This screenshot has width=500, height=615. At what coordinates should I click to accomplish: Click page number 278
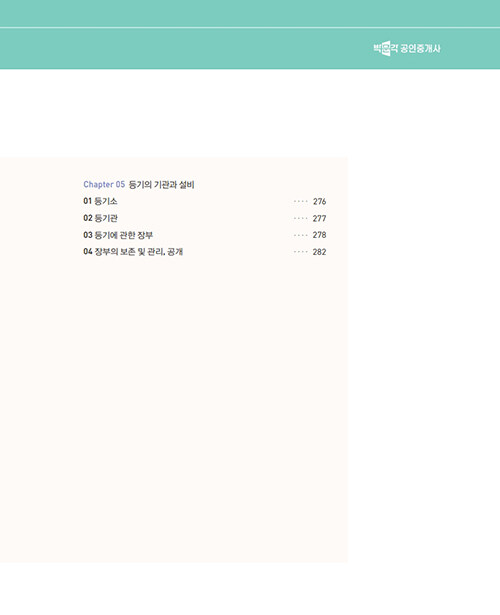click(320, 235)
